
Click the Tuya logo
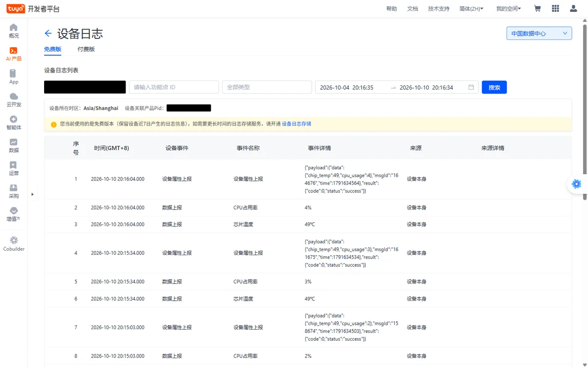(x=15, y=8)
